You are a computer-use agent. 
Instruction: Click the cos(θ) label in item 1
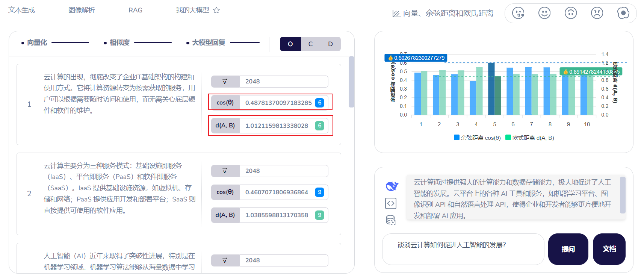[225, 103]
